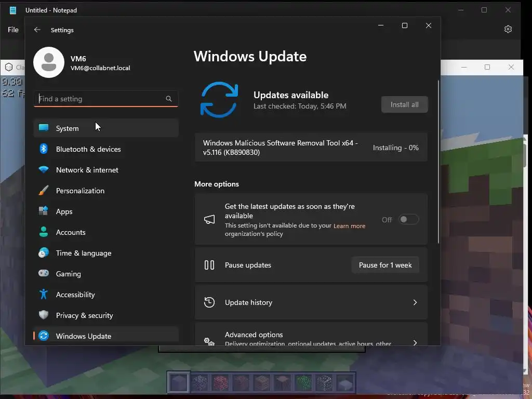532x399 pixels.
Task: Click the Accounts person icon
Action: (44, 232)
